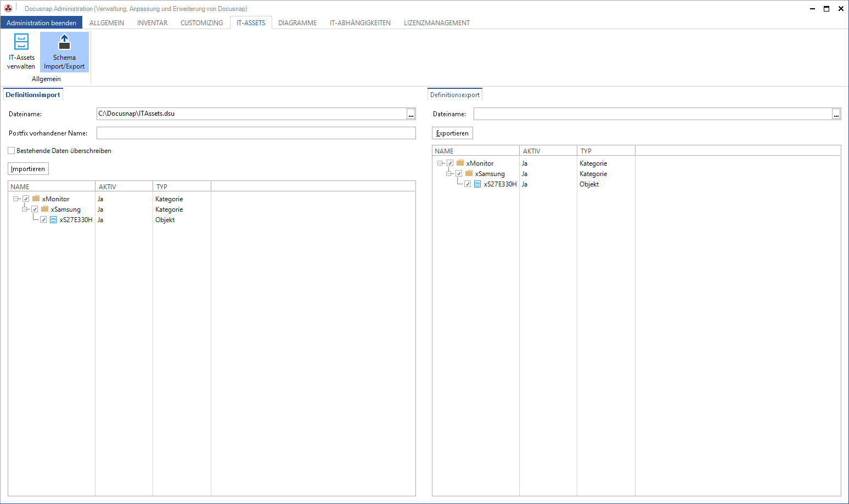Toggle Bestehende Daten überschreiben checkbox
The image size is (849, 504).
(x=11, y=150)
